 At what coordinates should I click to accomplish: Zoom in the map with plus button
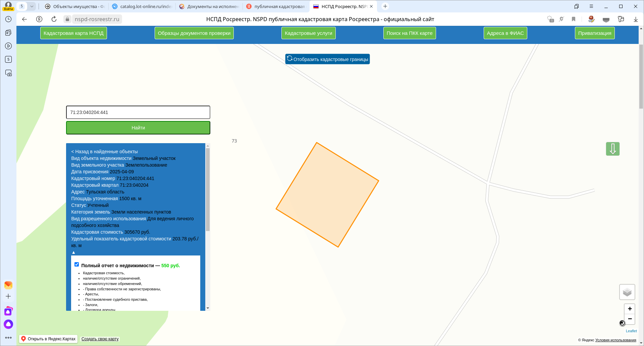630,309
